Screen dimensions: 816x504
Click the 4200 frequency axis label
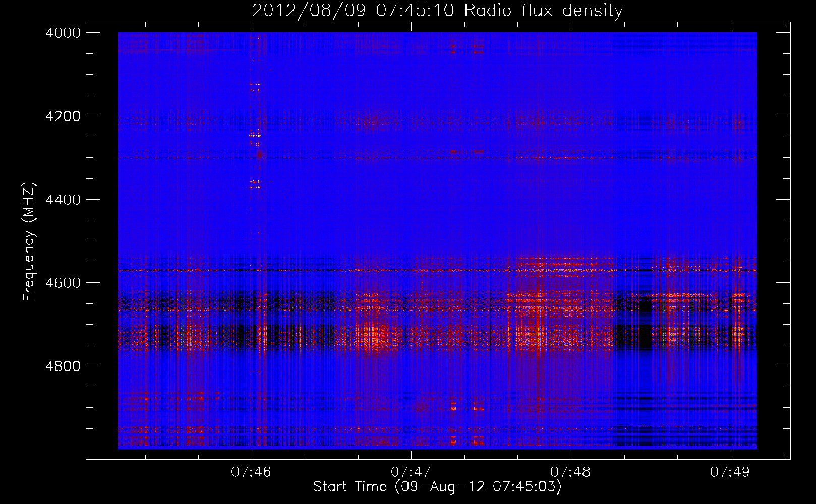63,116
